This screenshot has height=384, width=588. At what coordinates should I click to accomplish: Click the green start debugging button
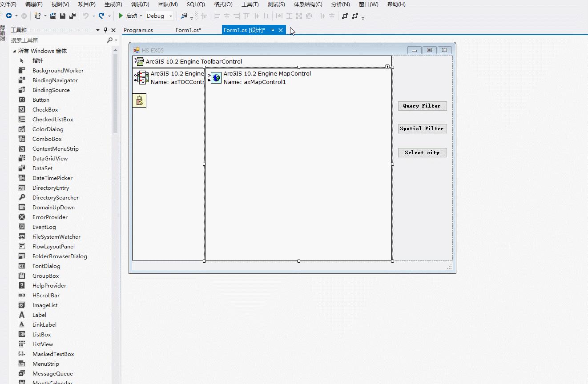[121, 16]
